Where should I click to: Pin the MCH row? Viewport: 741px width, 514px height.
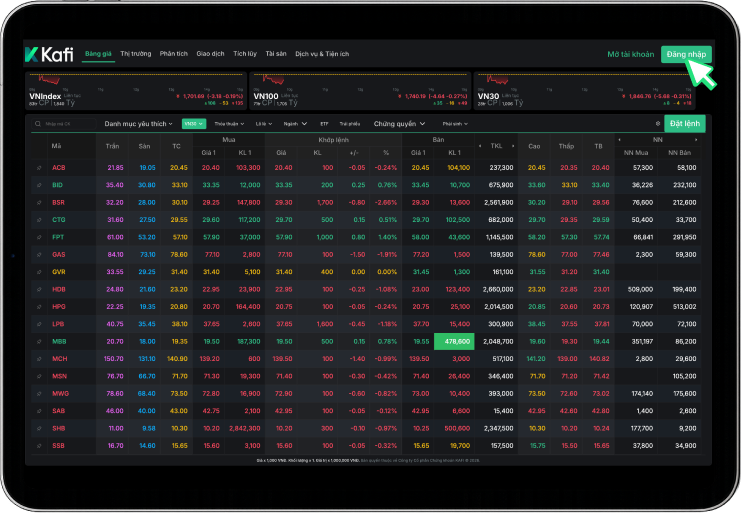click(x=39, y=359)
